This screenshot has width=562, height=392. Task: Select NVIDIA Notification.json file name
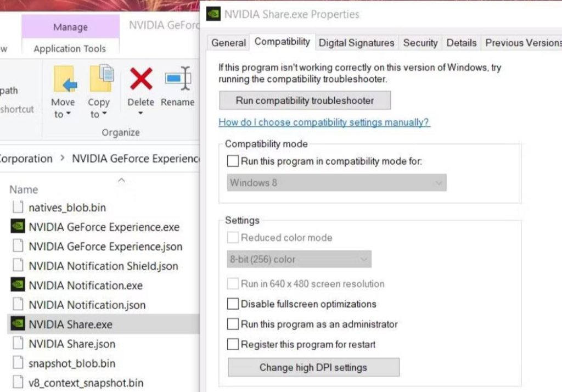[x=87, y=305]
